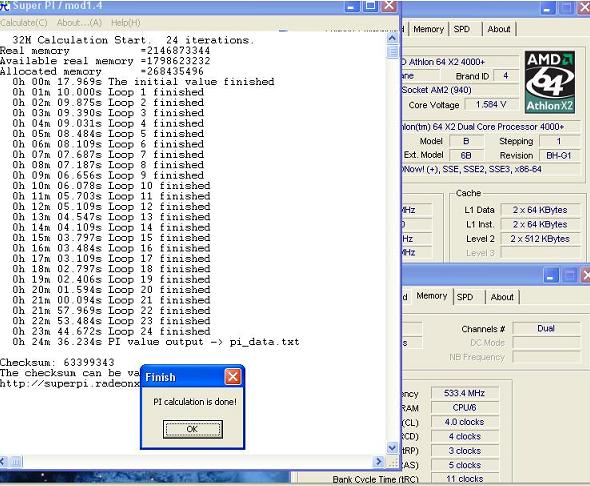Click the tRP value 3 clocks
The image size is (590, 486).
coord(464,451)
